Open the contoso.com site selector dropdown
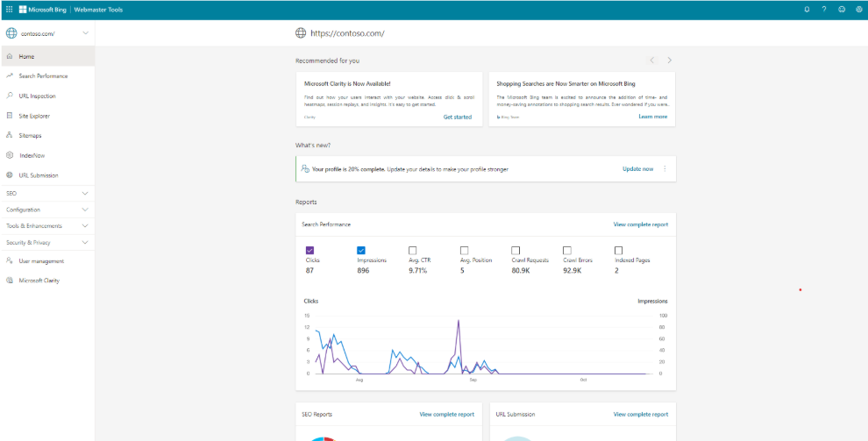This screenshot has height=441, width=868. pos(47,33)
